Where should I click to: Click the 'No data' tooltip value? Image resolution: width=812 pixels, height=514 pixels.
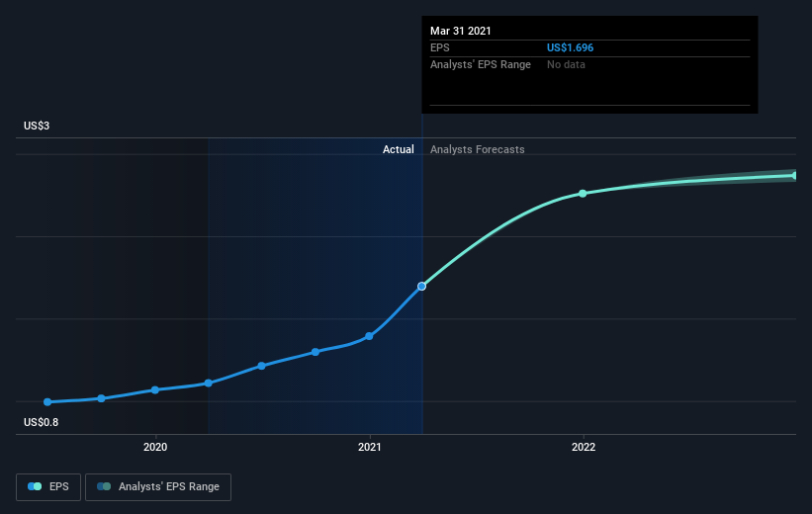(x=566, y=64)
